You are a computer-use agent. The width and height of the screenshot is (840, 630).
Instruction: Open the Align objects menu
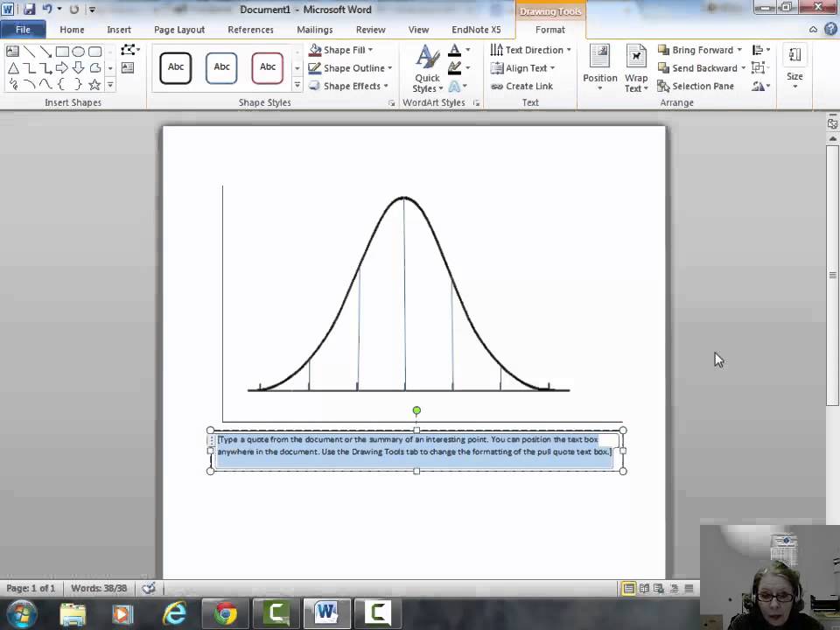760,50
